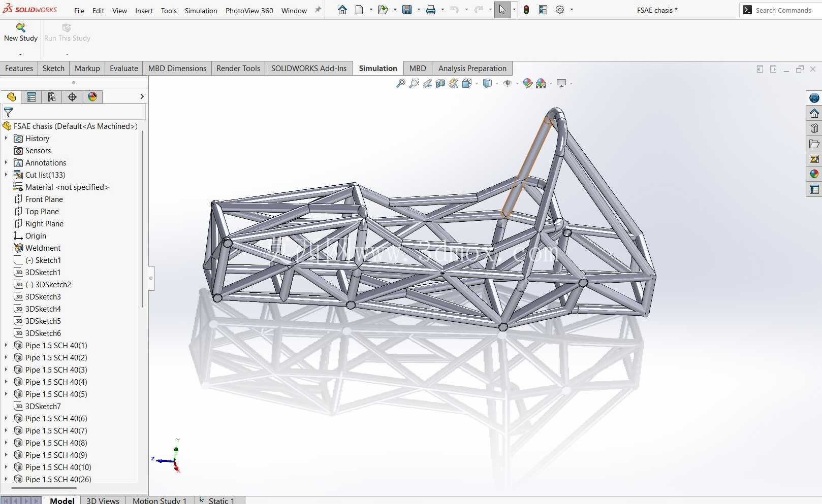Open dropdown arrow beside Options gear
Image resolution: width=822 pixels, height=504 pixels.
pyautogui.click(x=572, y=10)
